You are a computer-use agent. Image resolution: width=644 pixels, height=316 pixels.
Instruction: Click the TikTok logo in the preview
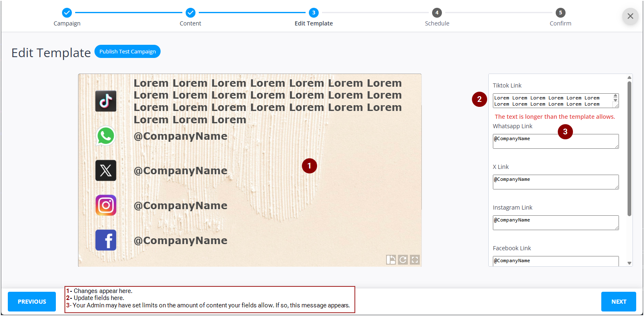[x=106, y=101]
